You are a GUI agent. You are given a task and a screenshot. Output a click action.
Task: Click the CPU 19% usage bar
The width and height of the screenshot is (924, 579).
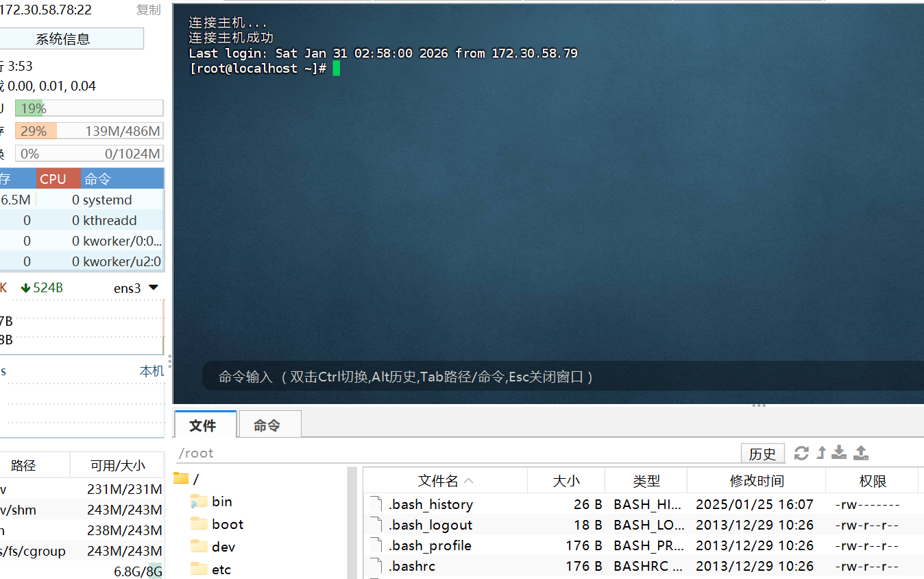89,108
